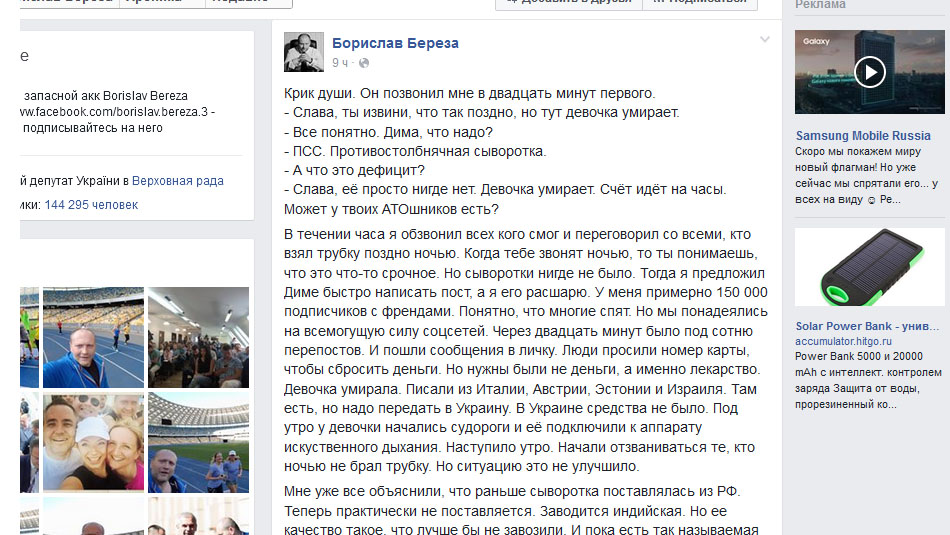Open the crowded meeting room photo
This screenshot has height=535, width=950.
(198, 337)
